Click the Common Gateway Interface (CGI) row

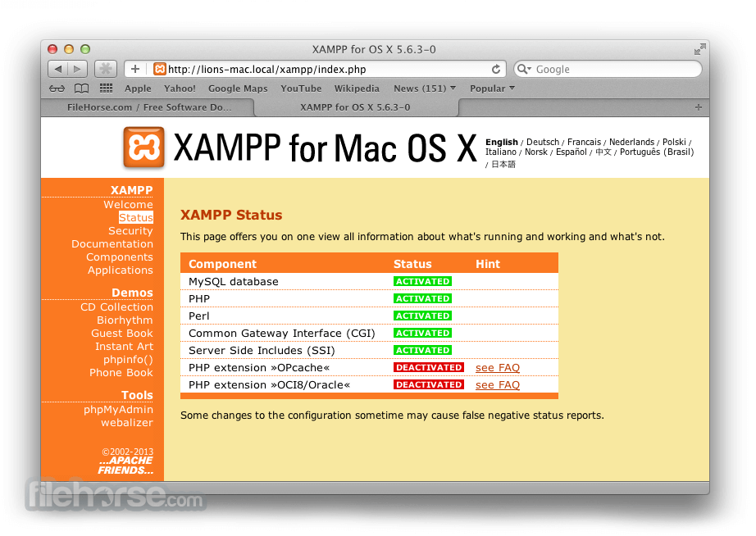click(x=369, y=333)
